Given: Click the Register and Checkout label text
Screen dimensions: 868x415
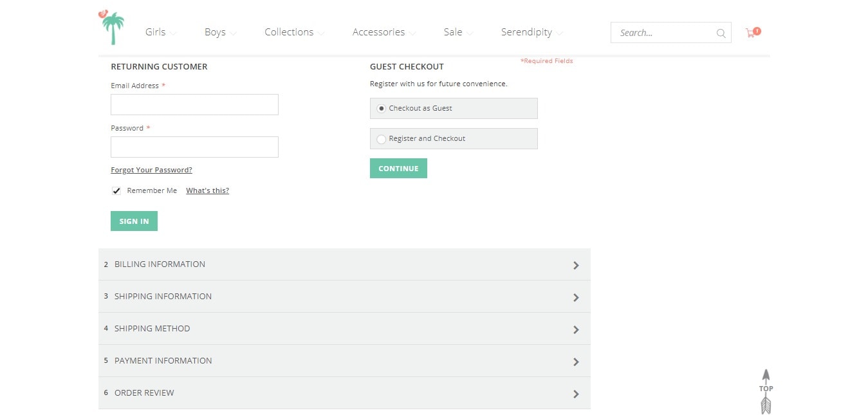Looking at the screenshot, I should pos(427,138).
